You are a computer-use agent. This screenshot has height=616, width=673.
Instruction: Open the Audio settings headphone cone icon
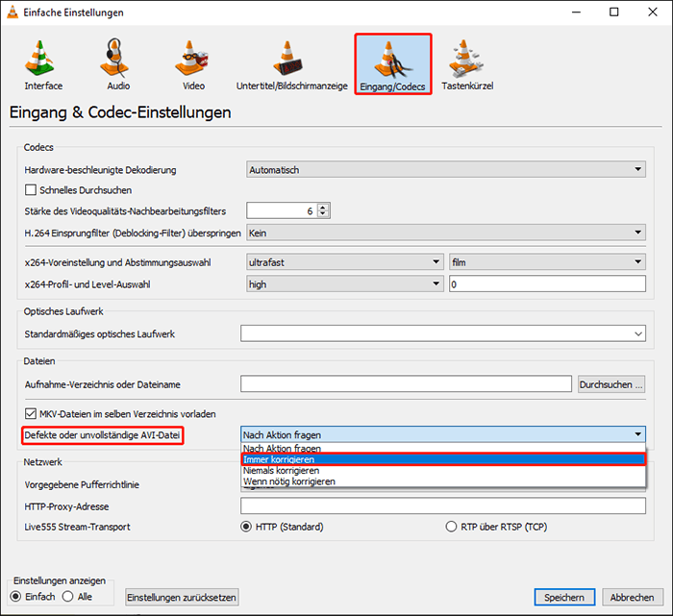click(x=114, y=59)
